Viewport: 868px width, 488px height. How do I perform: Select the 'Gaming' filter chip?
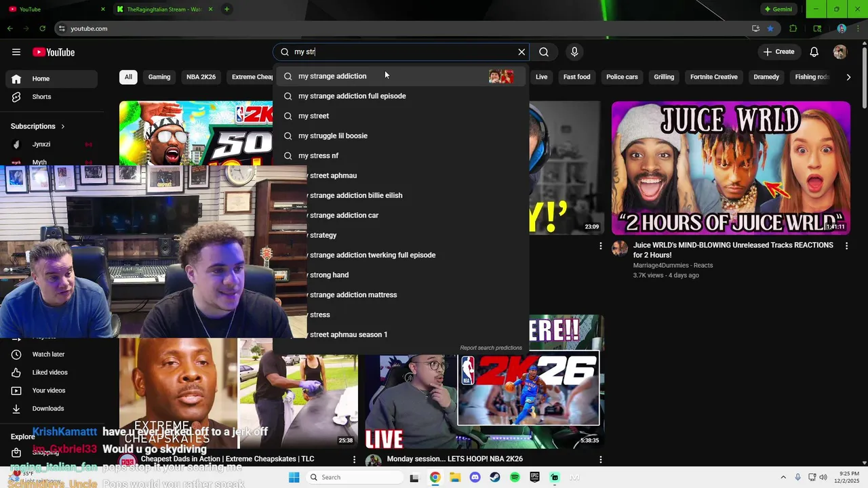(x=159, y=77)
